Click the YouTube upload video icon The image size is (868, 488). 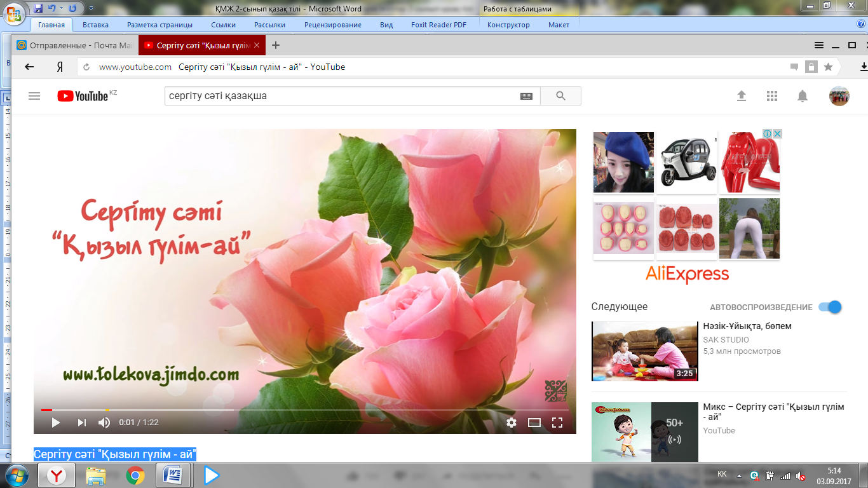tap(741, 96)
